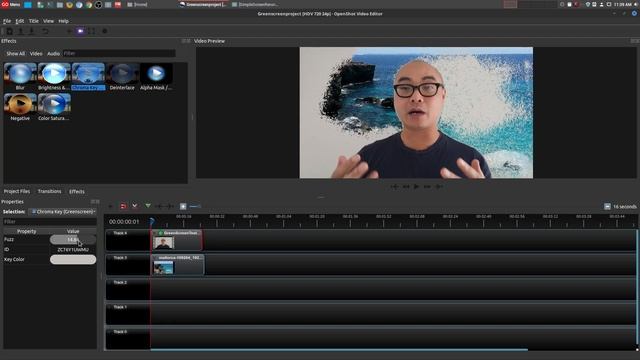Click the Fuzz value slider
Screen dimensions: 640x360
pos(73,240)
